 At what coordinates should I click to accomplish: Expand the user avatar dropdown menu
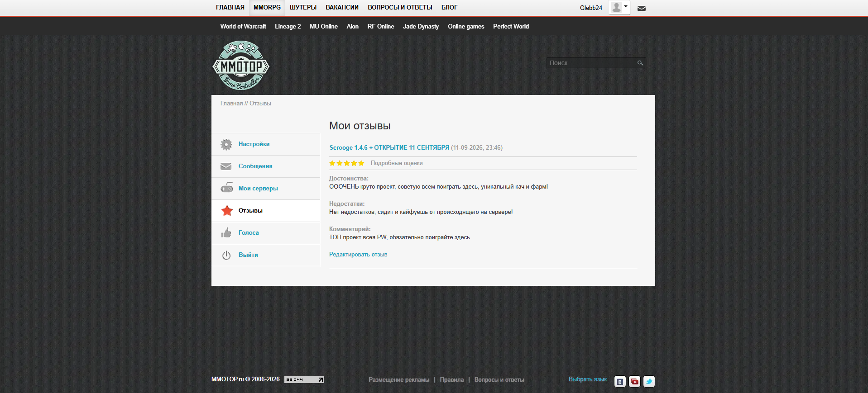(619, 8)
